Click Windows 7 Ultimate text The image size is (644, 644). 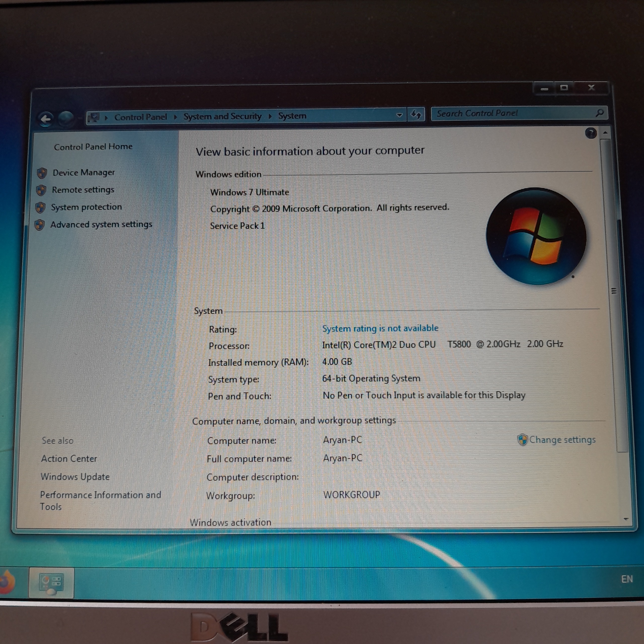(x=250, y=192)
